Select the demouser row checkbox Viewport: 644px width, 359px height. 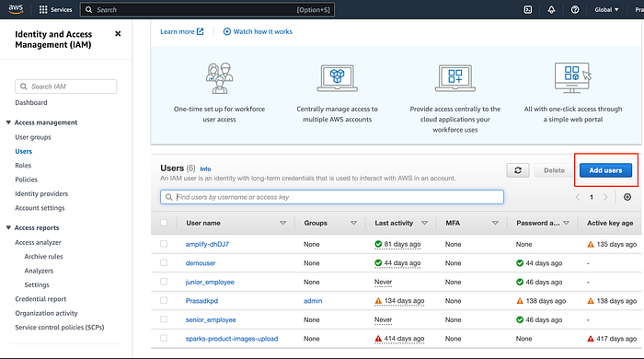pyautogui.click(x=164, y=263)
